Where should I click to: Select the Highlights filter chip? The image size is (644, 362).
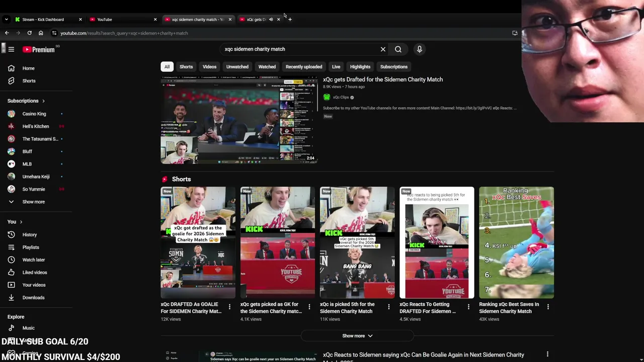tap(360, 67)
